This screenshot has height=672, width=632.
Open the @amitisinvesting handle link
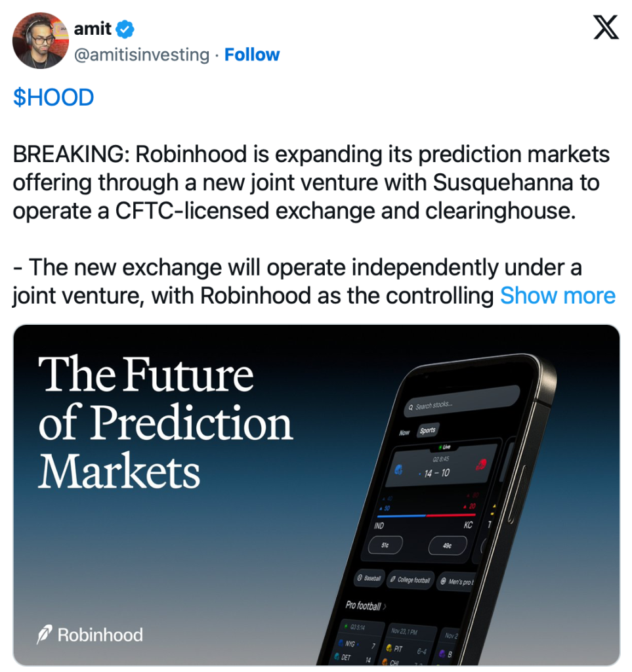pos(141,54)
